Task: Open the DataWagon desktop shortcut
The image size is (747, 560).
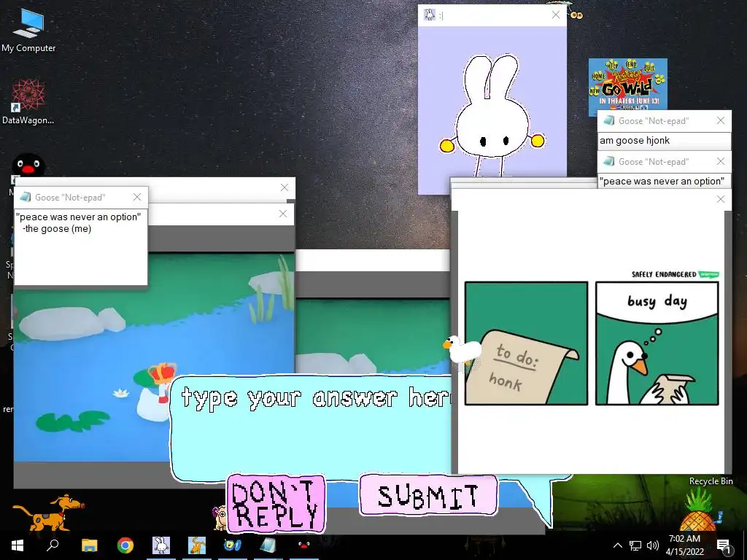Action: (28, 101)
